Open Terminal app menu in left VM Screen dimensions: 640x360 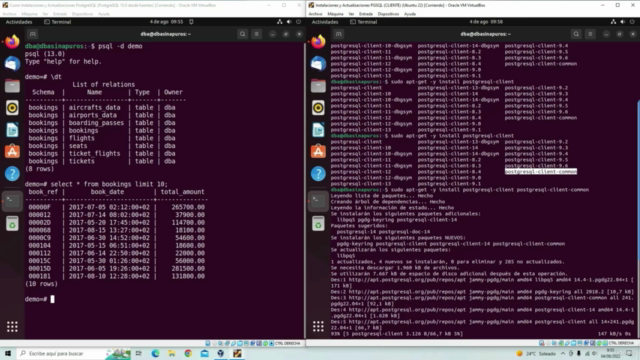(x=58, y=22)
